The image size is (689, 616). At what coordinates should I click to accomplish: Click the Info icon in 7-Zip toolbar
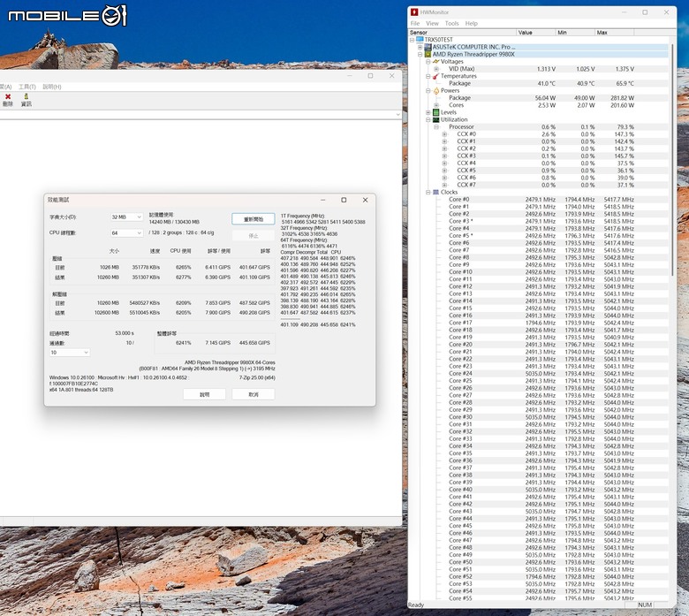coord(26,96)
